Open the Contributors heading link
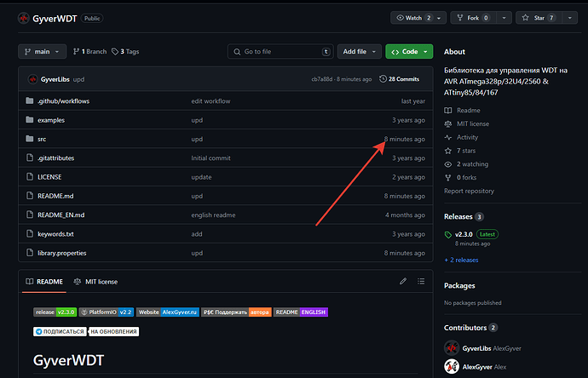The image size is (588, 378). (470, 328)
